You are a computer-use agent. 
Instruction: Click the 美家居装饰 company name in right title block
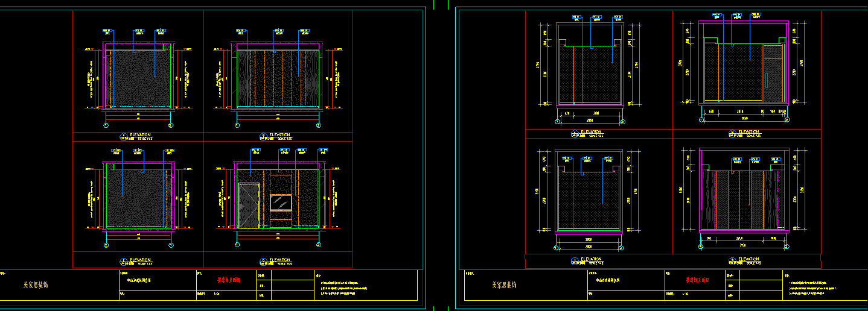click(x=505, y=285)
